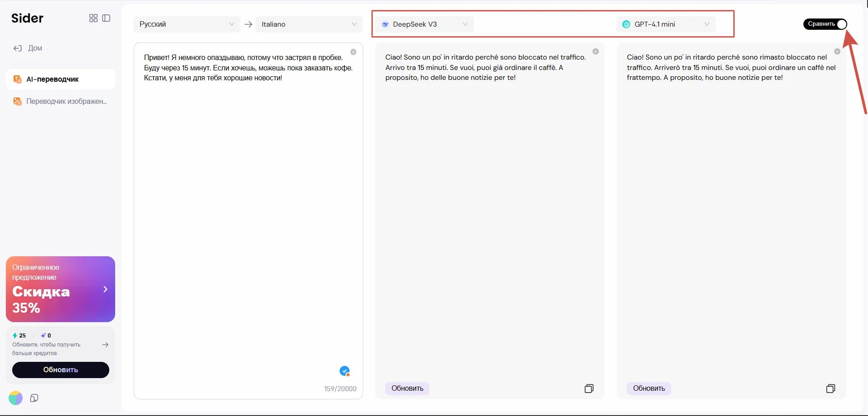The height and width of the screenshot is (416, 868).
Task: Click the AI-переводчик orange icon
Action: tap(18, 79)
